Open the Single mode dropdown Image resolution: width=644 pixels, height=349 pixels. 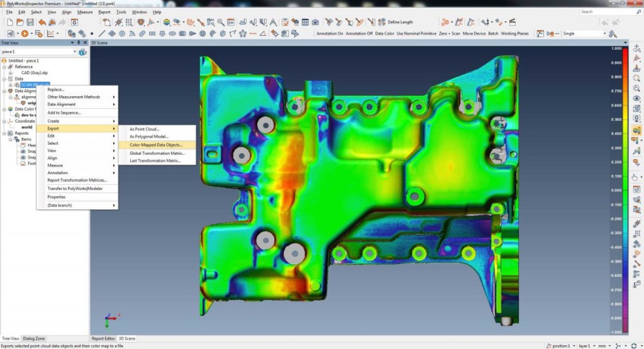605,34
